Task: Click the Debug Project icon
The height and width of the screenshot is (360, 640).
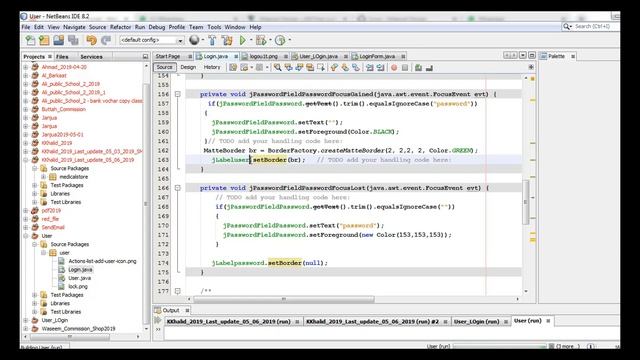Action: tap(261, 40)
